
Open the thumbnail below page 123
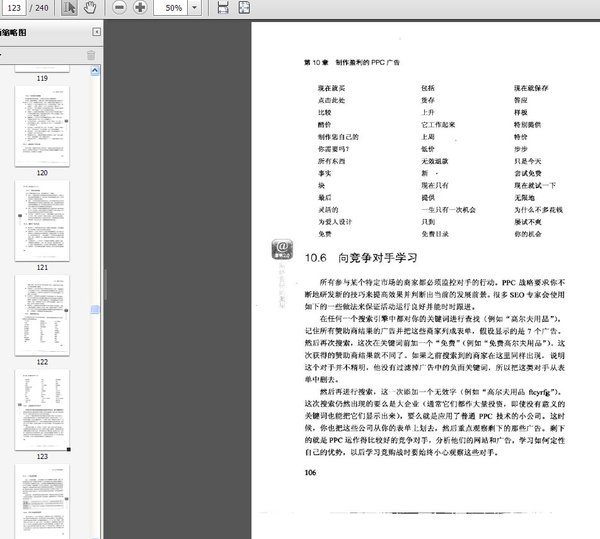[x=42, y=501]
